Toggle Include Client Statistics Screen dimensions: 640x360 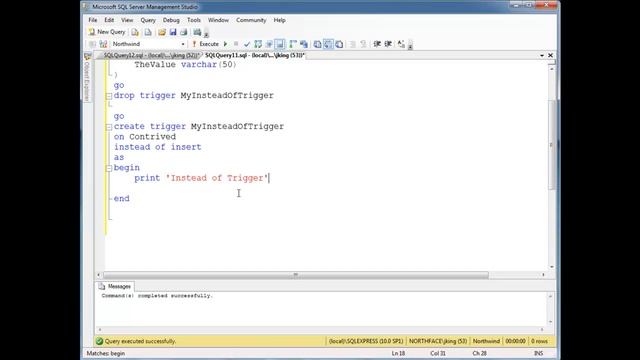pyautogui.click(x=304, y=44)
